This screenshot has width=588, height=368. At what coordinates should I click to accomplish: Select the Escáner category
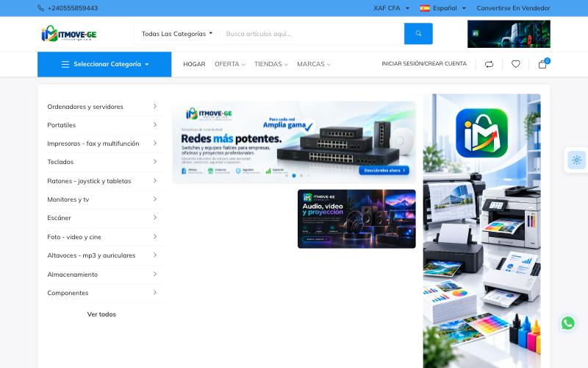[59, 218]
